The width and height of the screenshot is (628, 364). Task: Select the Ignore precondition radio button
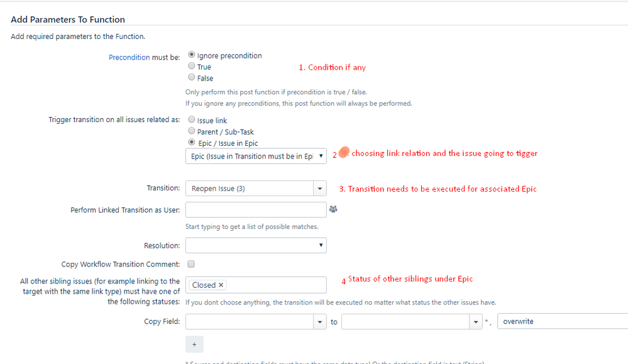(x=192, y=55)
